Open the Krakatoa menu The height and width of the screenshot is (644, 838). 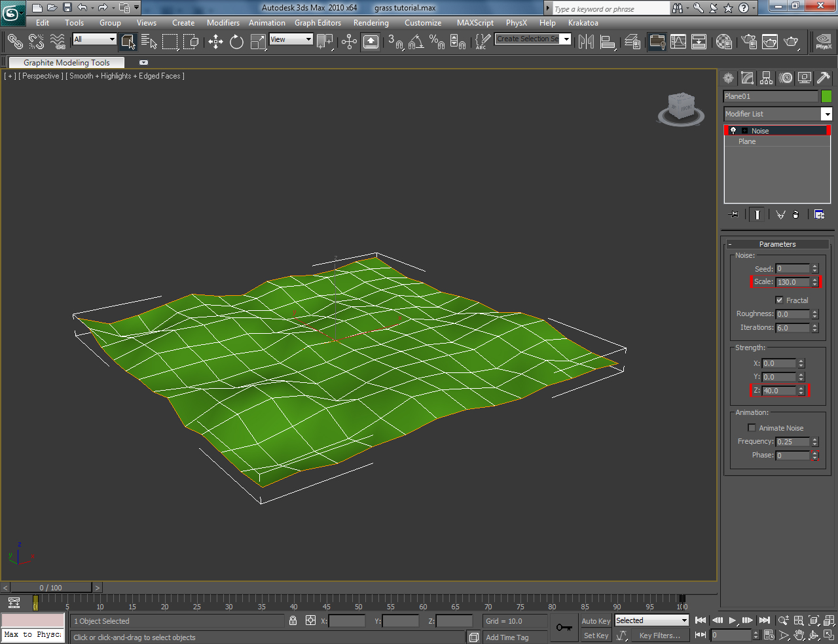coord(583,23)
